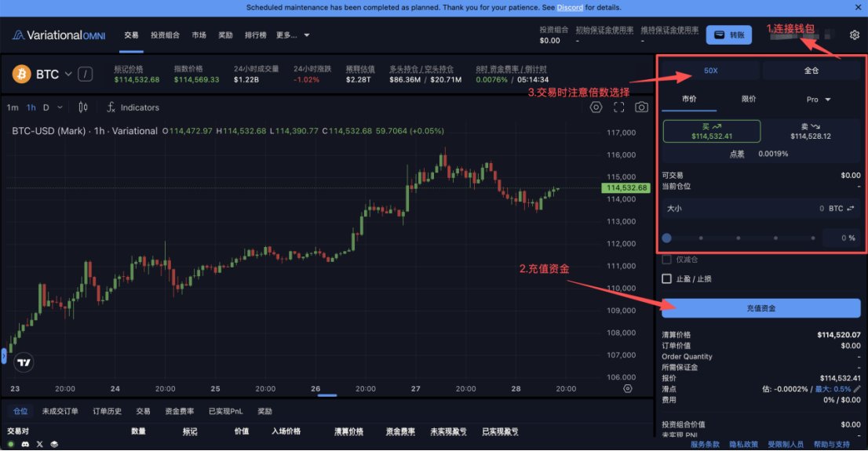Viewport: 868px width, 451px height.
Task: Swap the size unit with the BTC arrows icon
Action: (x=850, y=208)
